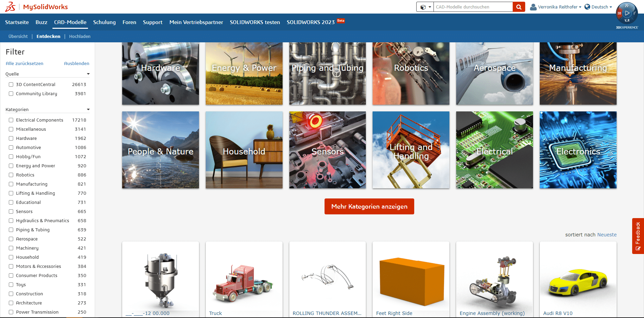Image resolution: width=644 pixels, height=318 pixels.
Task: Collapse the Quelle filter section
Action: click(88, 74)
